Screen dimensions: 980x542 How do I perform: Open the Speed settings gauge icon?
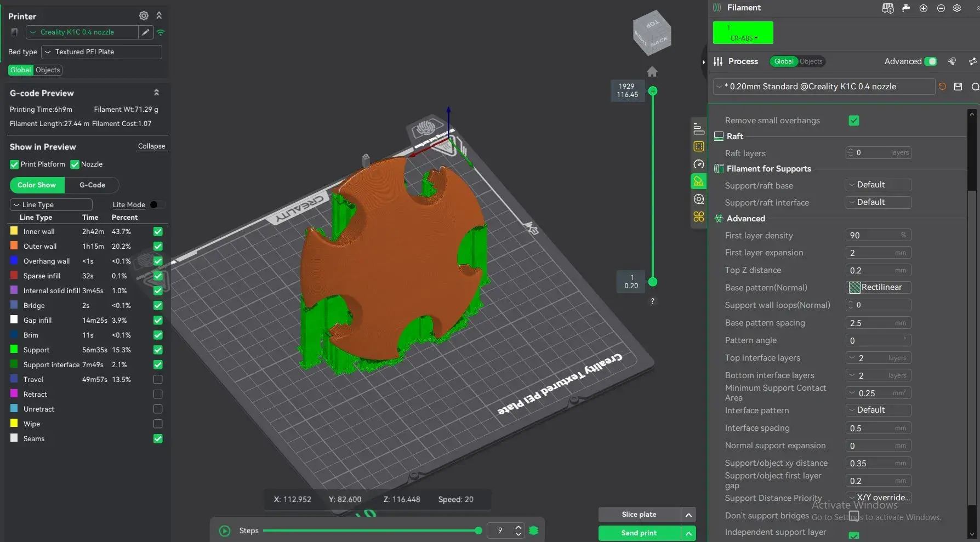(698, 164)
